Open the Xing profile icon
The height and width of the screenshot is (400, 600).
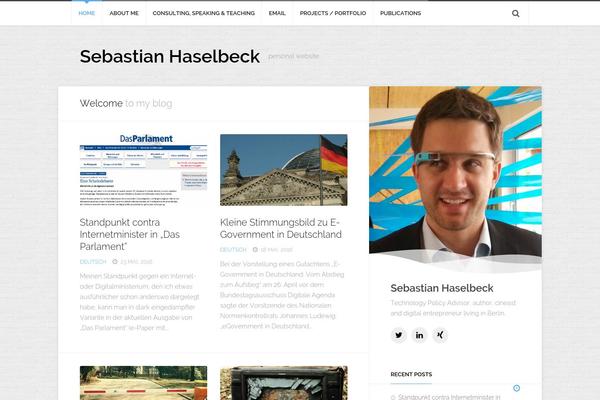tap(440, 335)
